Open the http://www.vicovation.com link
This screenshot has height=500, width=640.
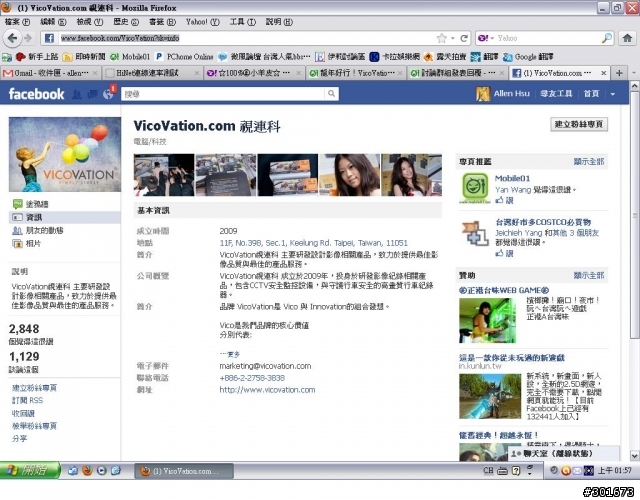[267, 390]
